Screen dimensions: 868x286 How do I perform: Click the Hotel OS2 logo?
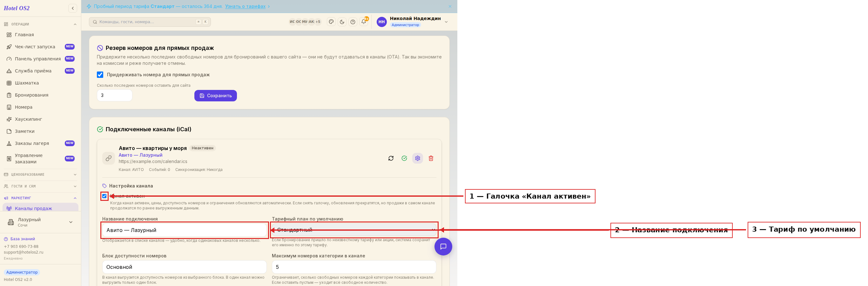(17, 8)
